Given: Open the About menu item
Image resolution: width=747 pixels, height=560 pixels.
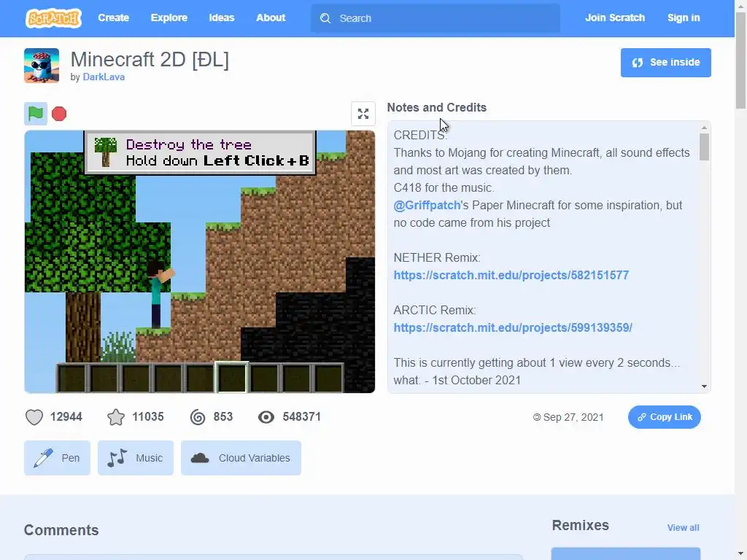Looking at the screenshot, I should [271, 17].
